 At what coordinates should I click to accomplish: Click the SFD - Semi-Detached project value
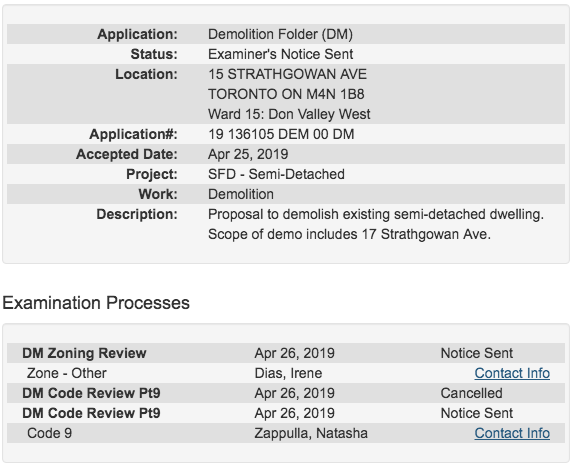point(276,174)
